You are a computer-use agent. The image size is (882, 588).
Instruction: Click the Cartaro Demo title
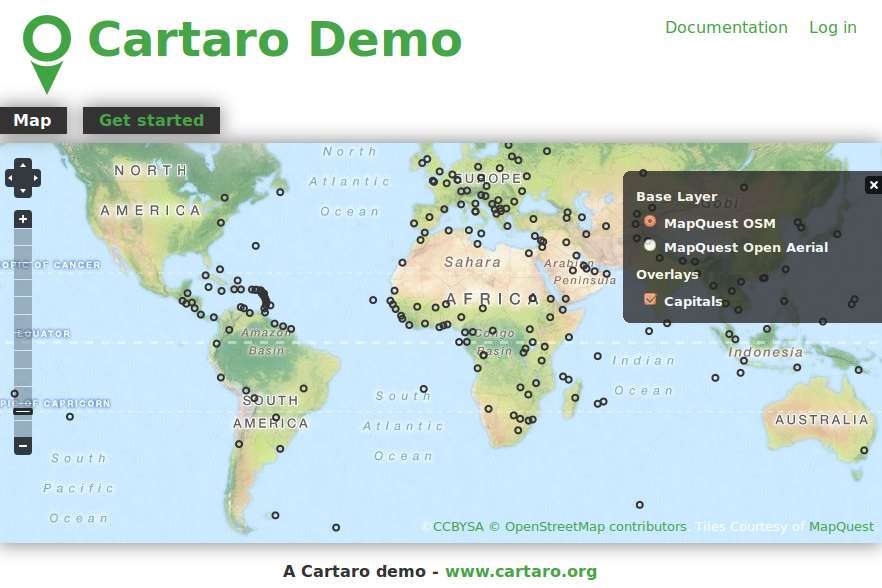click(275, 40)
